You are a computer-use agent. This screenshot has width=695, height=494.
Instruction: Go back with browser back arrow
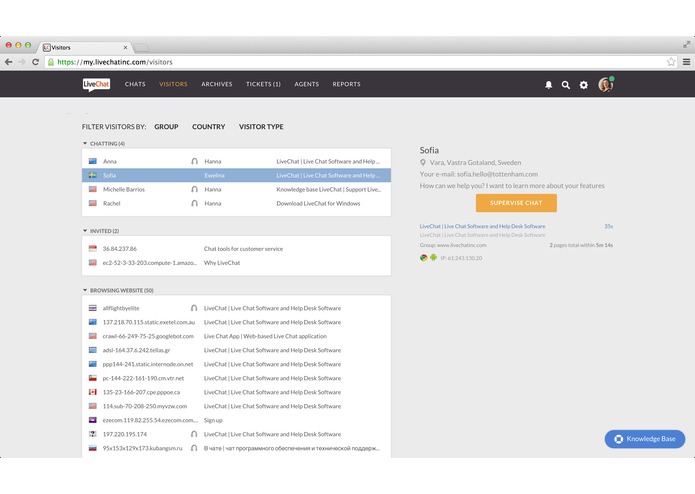coord(8,62)
